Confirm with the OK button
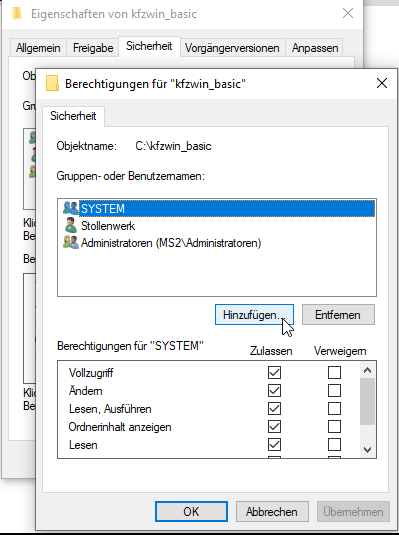This screenshot has width=399, height=535. click(191, 511)
